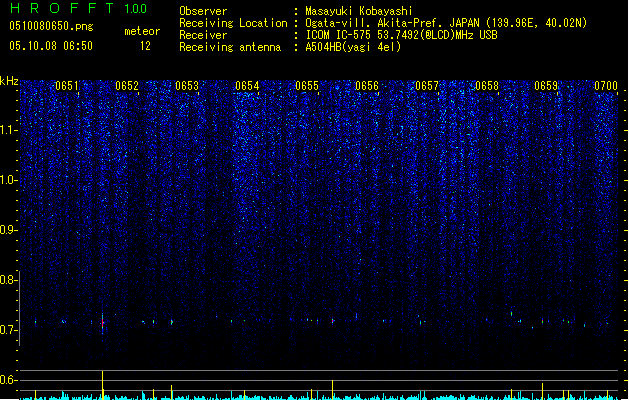Click the antenna text A504HB(yagi 4el)
The width and height of the screenshot is (629, 400).
click(x=353, y=47)
